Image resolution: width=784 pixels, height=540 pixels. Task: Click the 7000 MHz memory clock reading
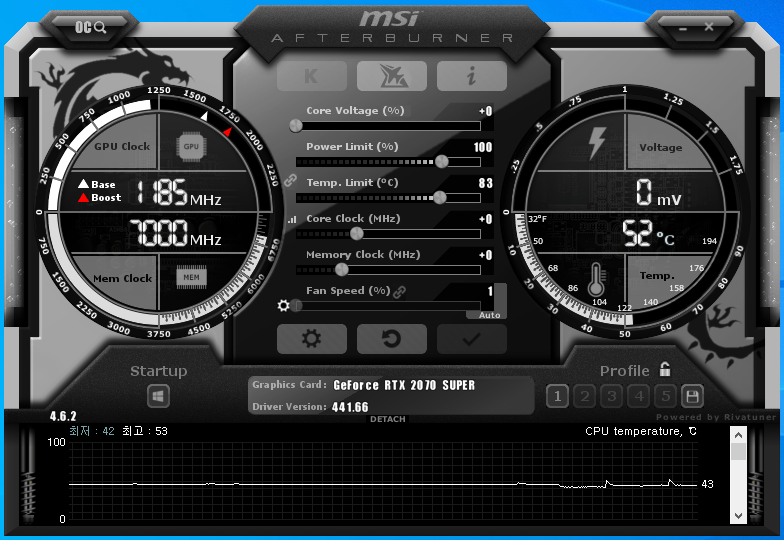tap(175, 233)
